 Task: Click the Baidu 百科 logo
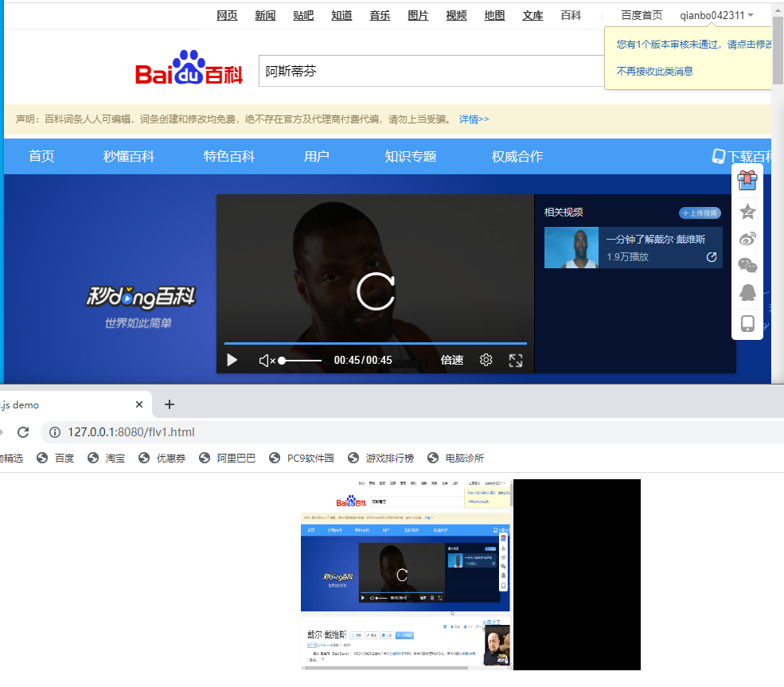(x=189, y=68)
